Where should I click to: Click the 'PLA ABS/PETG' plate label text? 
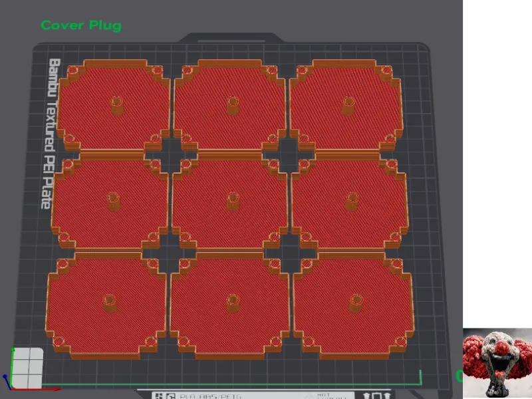point(210,396)
